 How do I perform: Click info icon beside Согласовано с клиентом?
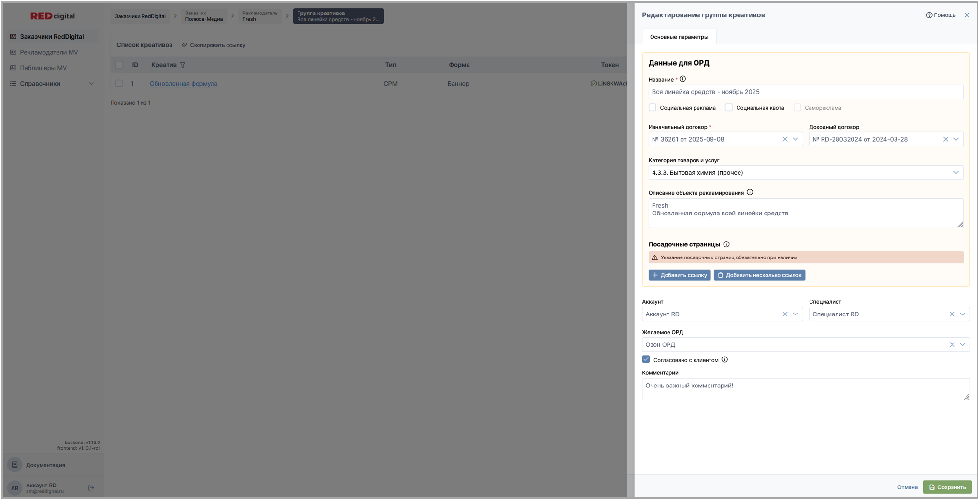[x=724, y=360]
